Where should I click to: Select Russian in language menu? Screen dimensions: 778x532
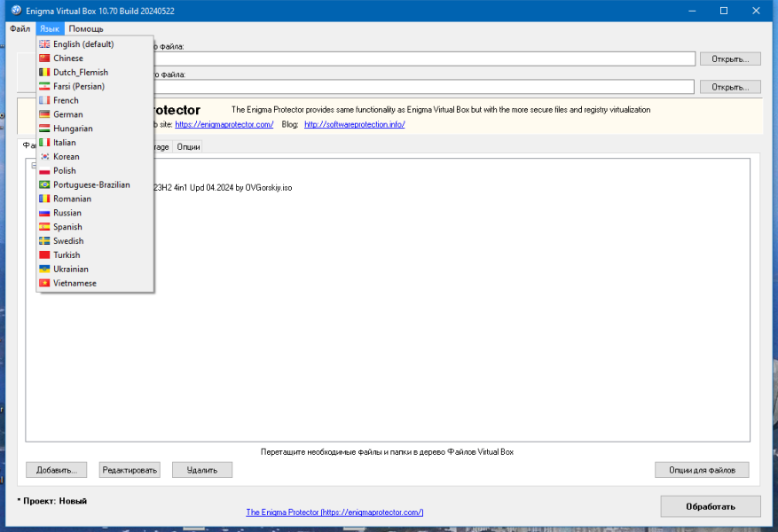click(x=95, y=213)
